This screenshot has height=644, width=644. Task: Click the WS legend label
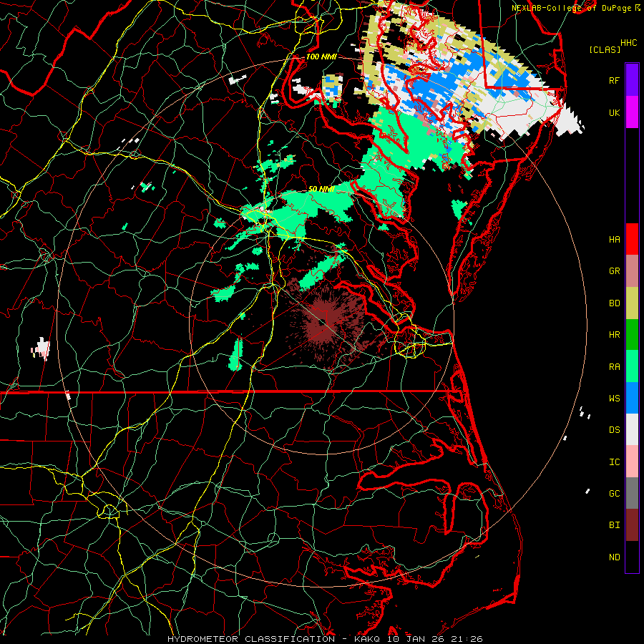(x=614, y=399)
